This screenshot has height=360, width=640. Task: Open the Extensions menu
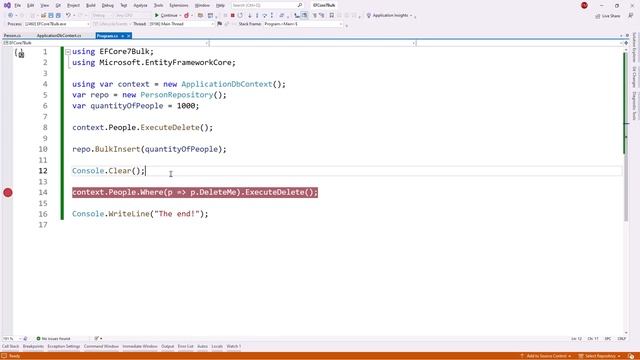pos(179,5)
